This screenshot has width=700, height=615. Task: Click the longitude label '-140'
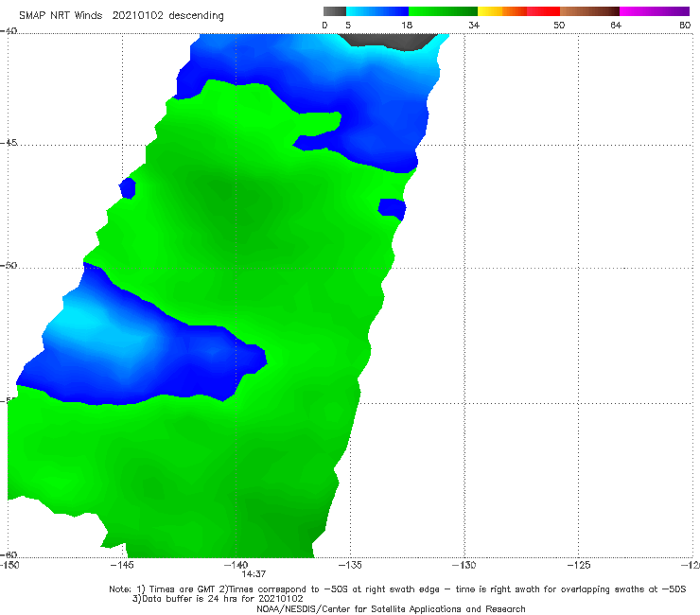tap(236, 565)
